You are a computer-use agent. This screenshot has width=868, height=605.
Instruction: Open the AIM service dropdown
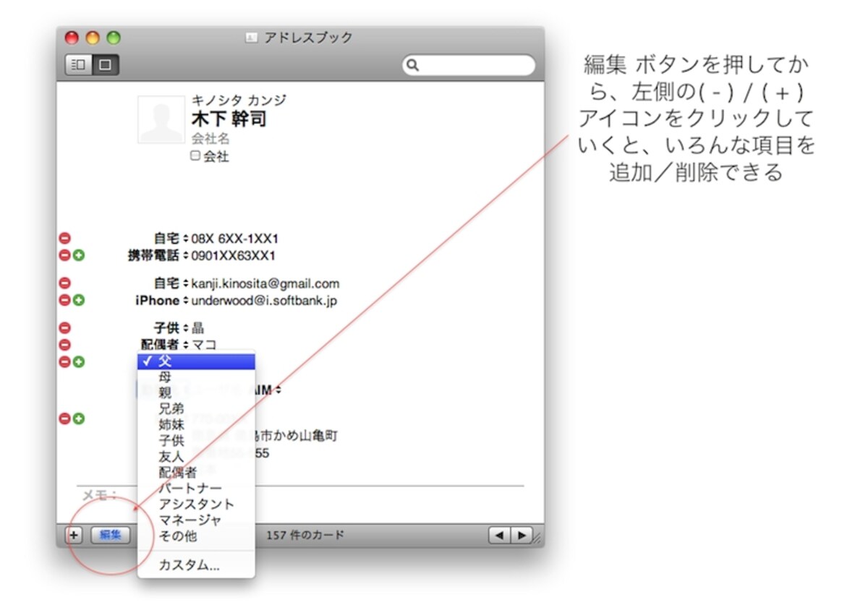coord(278,390)
